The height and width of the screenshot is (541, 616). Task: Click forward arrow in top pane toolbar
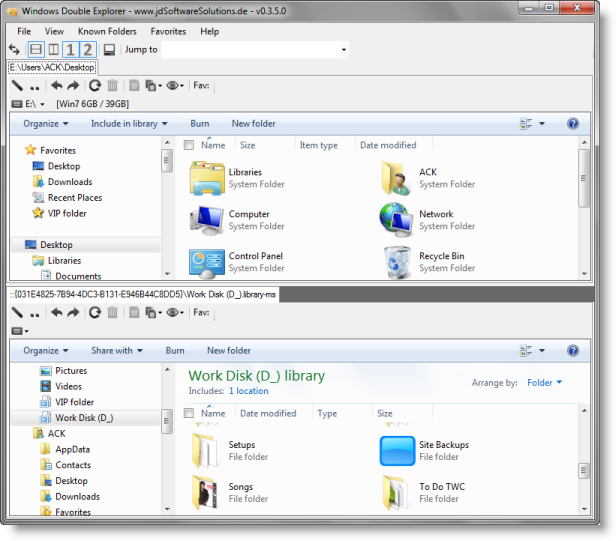click(73, 86)
